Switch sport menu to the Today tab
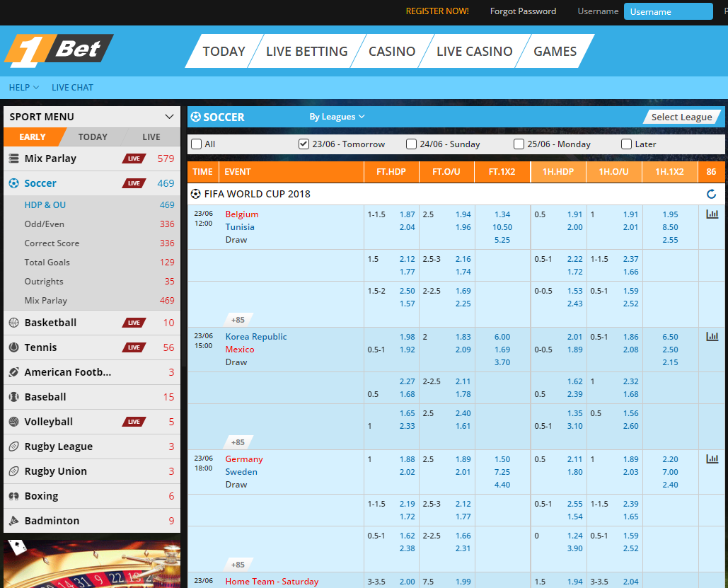Screen dimensions: 728x588 (x=93, y=137)
